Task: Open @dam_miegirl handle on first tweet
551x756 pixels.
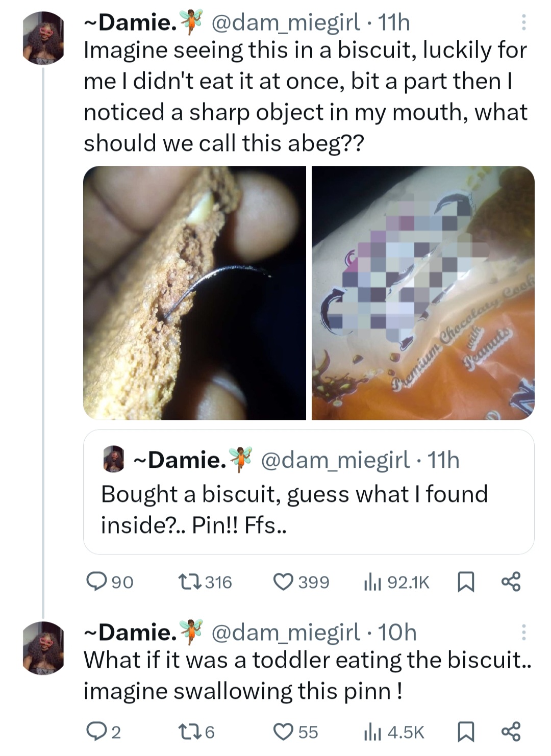Action: [285, 22]
